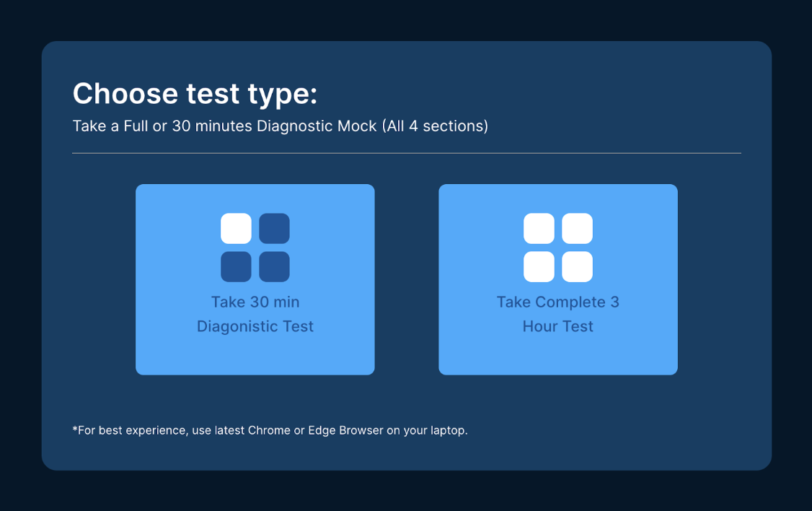Select the Take Complete 3 Hour Test card
This screenshot has height=511, width=812.
pyautogui.click(x=557, y=279)
